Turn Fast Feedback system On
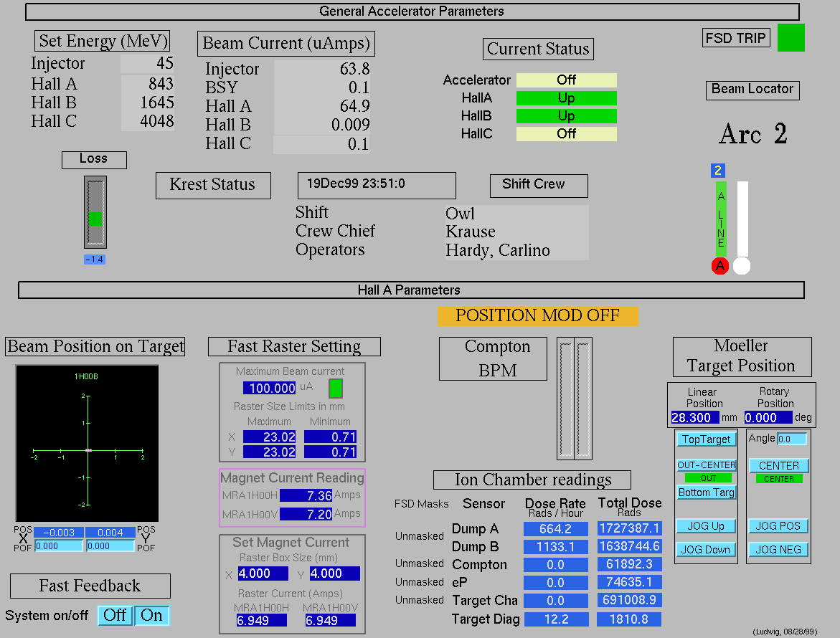Screen dimensions: 840x638 pos(151,615)
